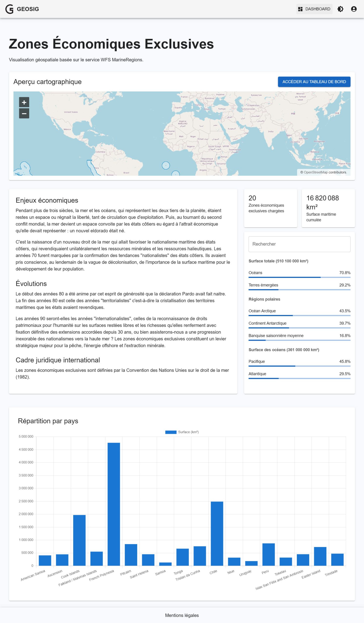Viewport: 364px width, 623px height.
Task: Click the OpenStreetMap attribution link
Action: click(316, 172)
